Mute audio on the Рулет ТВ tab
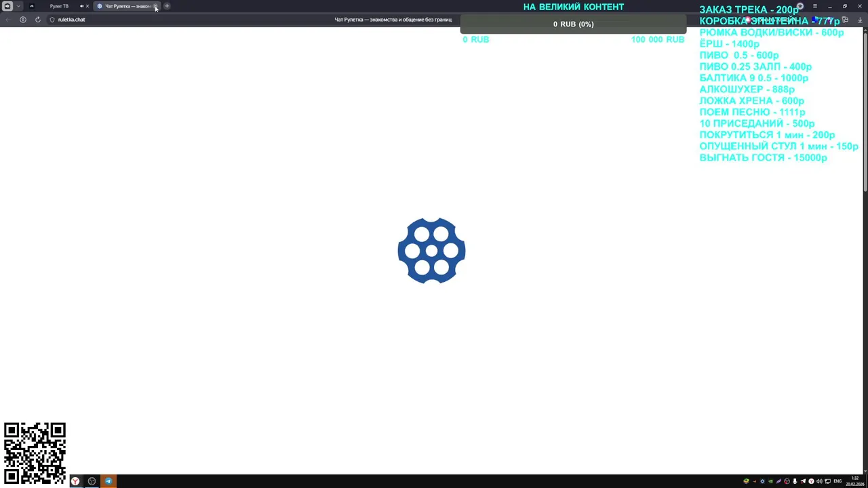 [x=81, y=6]
